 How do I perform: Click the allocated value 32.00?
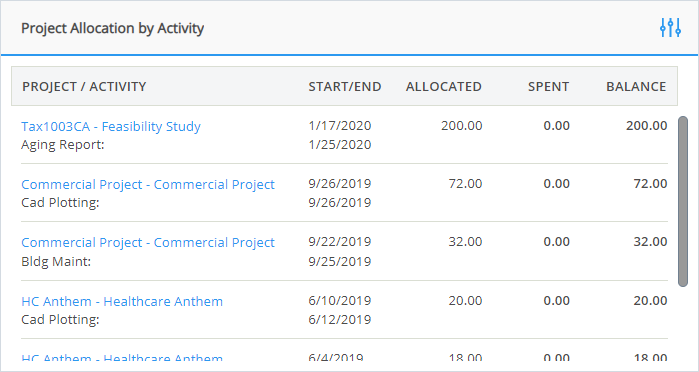click(x=465, y=242)
